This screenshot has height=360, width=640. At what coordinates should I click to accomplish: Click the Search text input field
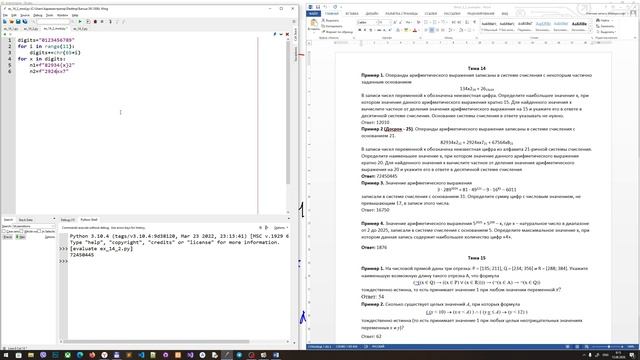tap(33, 226)
